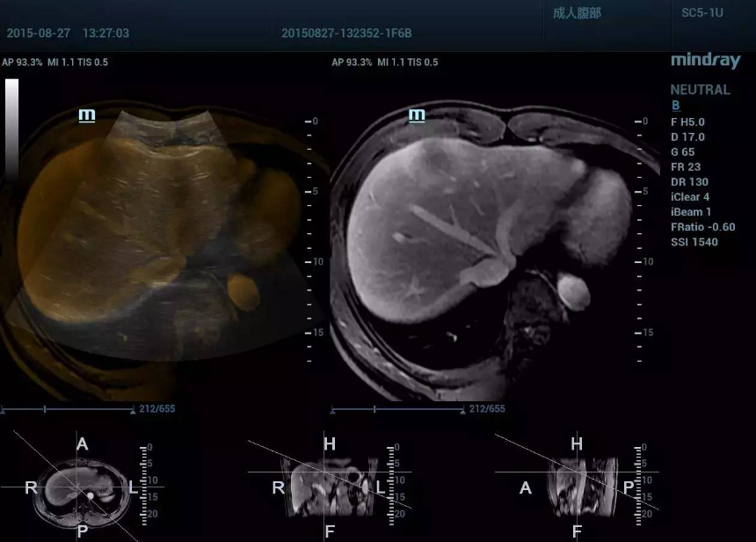Click the FRatio -0.60 fusion ratio setting
Image resolution: width=756 pixels, height=542 pixels.
coord(702,227)
